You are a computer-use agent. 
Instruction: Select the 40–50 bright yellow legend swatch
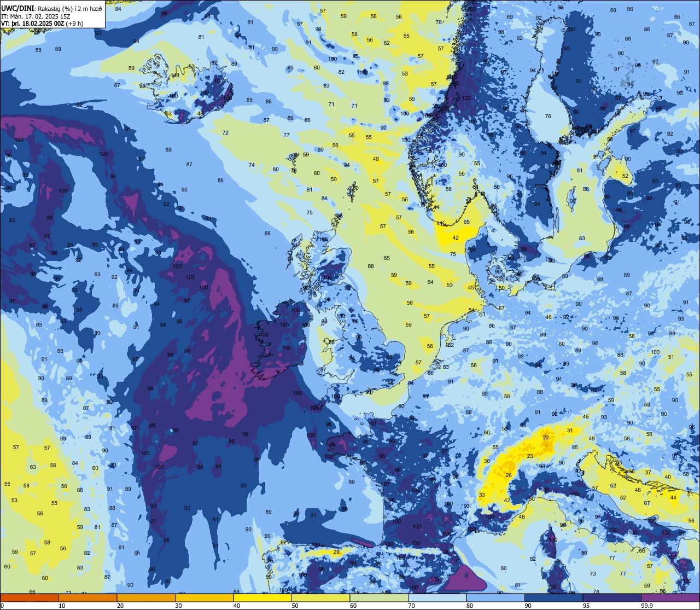click(x=262, y=598)
